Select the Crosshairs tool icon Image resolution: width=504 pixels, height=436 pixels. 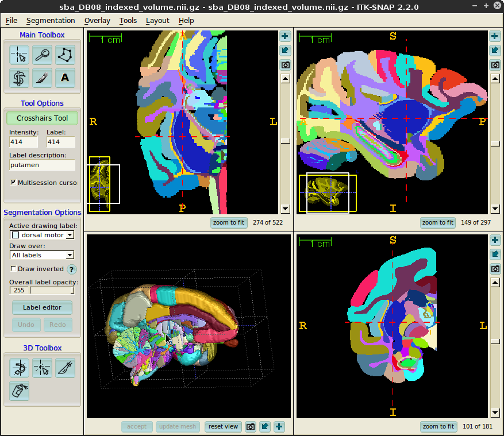click(x=20, y=55)
